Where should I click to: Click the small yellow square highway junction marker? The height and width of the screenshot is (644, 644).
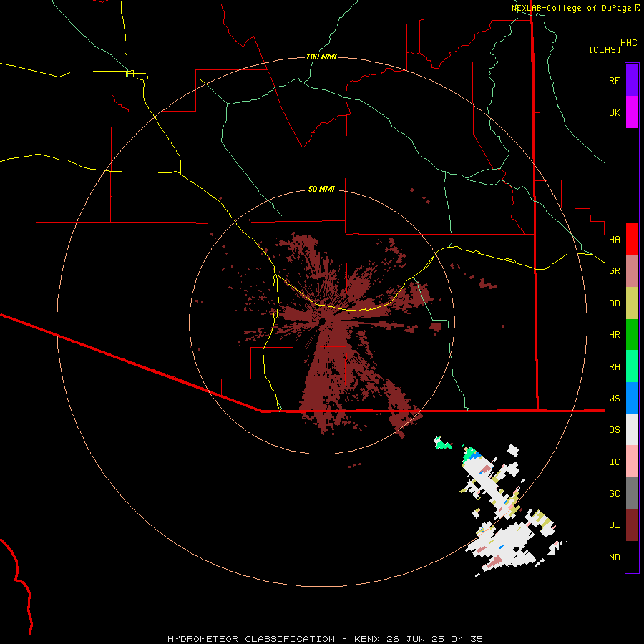click(130, 74)
